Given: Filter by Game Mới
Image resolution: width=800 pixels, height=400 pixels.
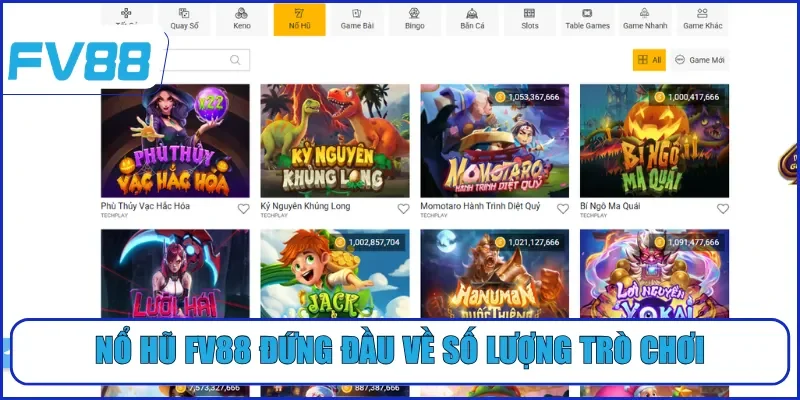Looking at the screenshot, I should [699, 60].
